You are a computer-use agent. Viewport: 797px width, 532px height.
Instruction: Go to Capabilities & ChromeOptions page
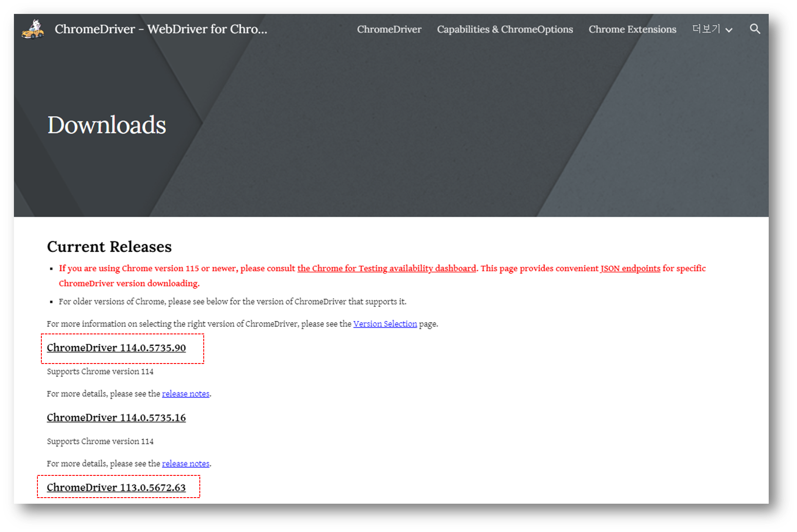[505, 29]
